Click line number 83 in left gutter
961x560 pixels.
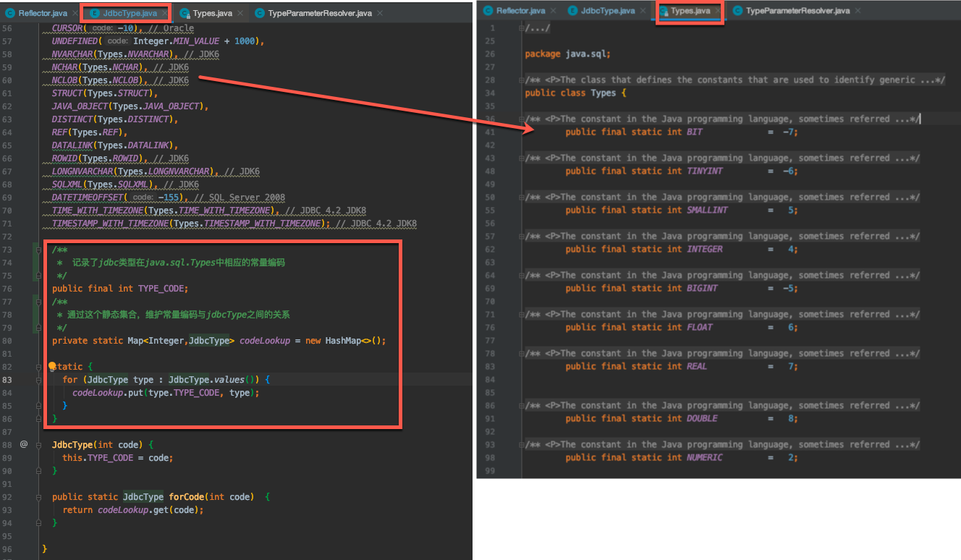[7, 380]
